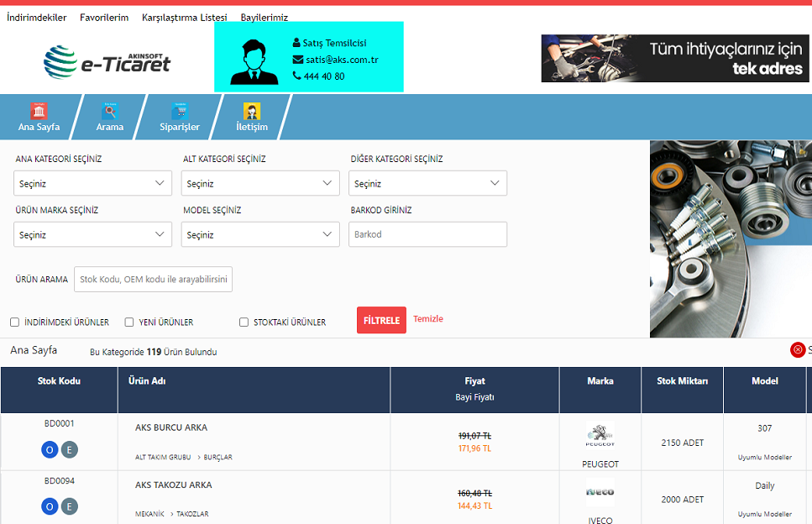Click the e-Ticaret Akınsoft logo

[107, 60]
